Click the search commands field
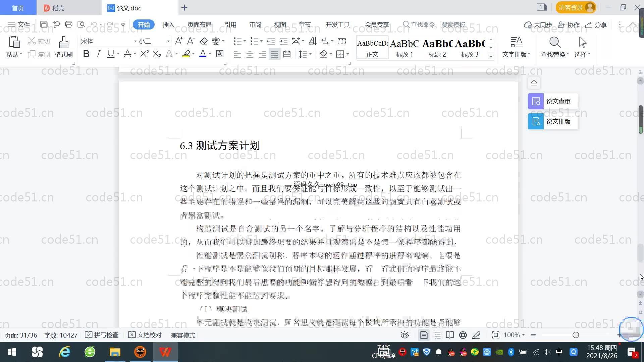The image size is (644, 362). (435, 25)
